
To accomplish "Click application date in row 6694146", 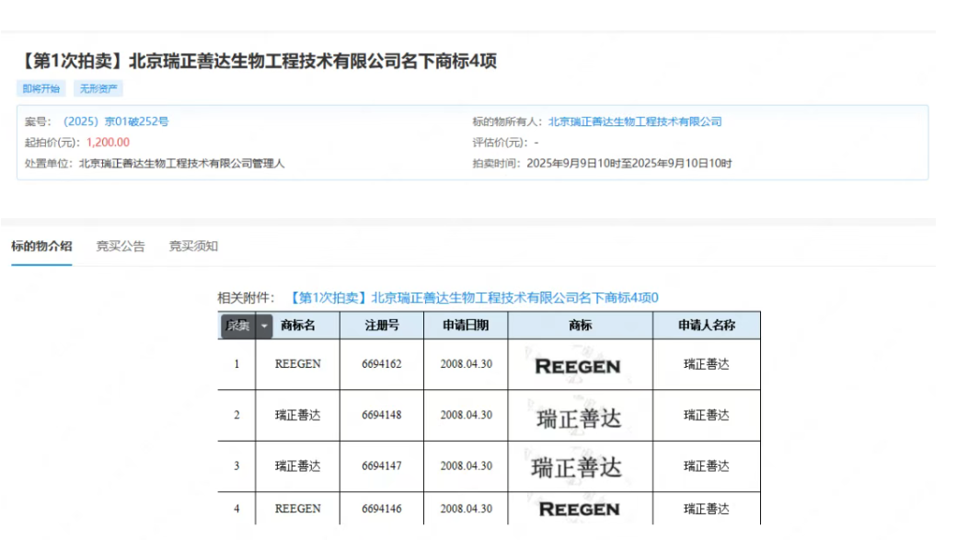I will click(x=467, y=509).
